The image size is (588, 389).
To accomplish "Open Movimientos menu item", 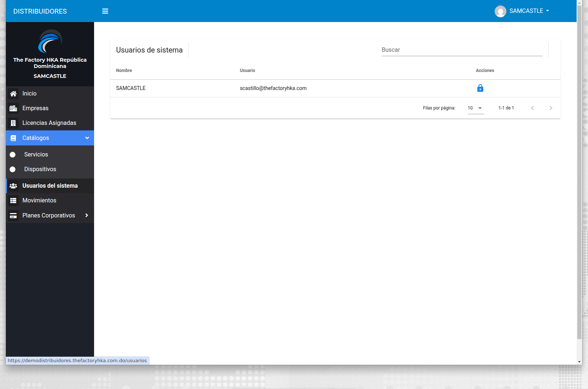I will [x=50, y=201].
